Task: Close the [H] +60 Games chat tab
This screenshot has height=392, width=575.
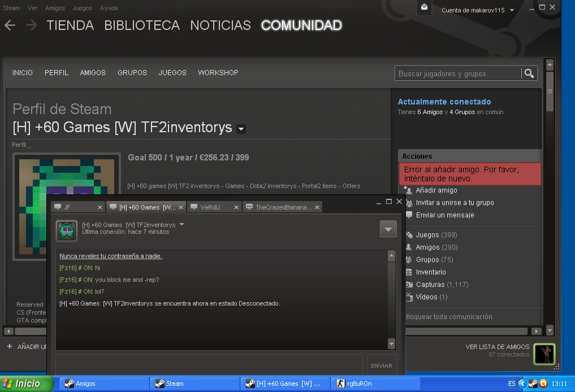Action: pos(181,207)
